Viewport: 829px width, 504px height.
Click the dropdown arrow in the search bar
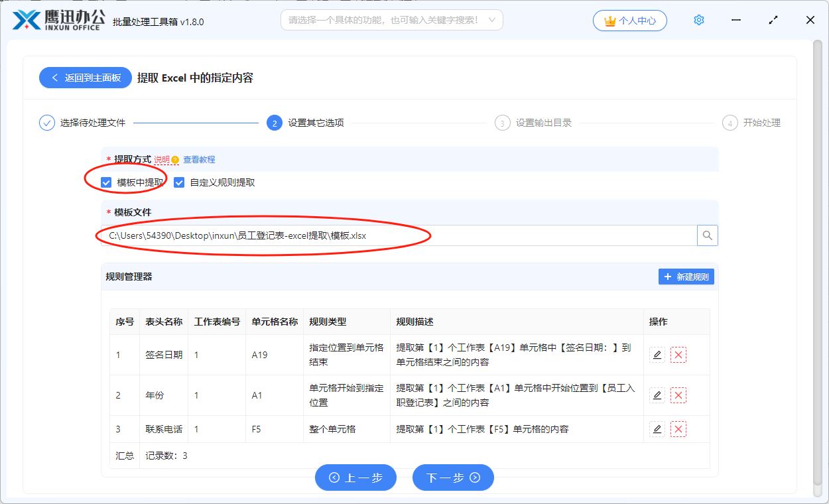[491, 20]
